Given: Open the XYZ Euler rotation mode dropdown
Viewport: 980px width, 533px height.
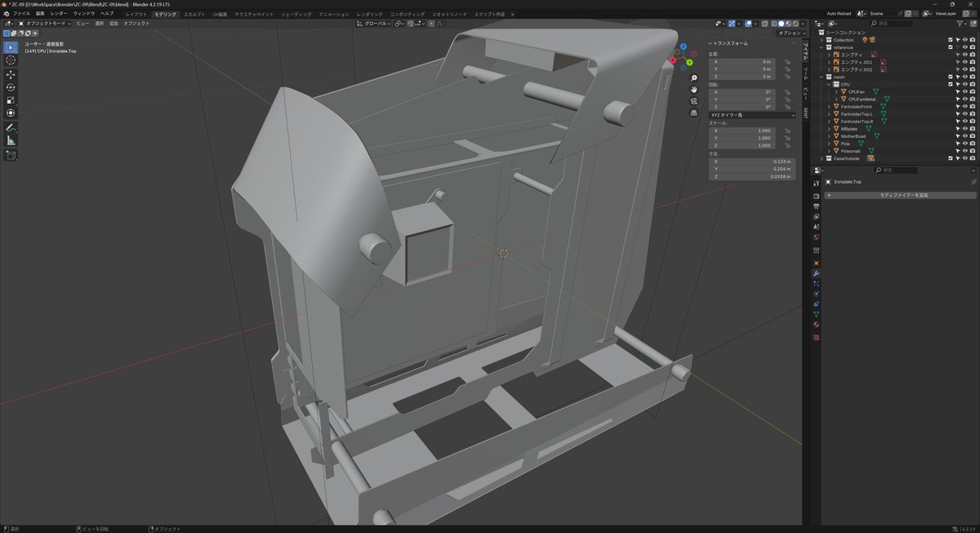Looking at the screenshot, I should (x=752, y=115).
